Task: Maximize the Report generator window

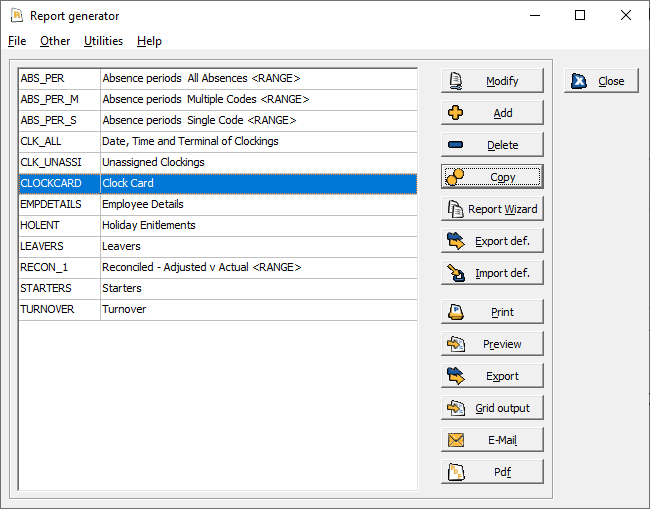Action: click(580, 15)
